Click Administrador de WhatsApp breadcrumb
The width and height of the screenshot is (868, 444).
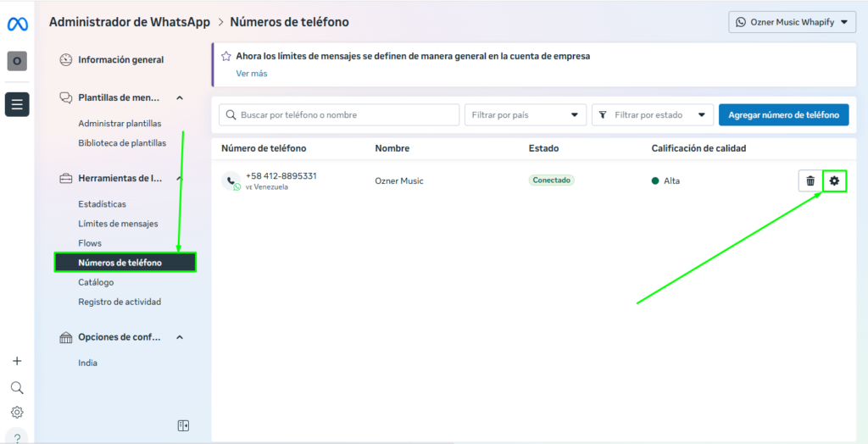click(130, 22)
